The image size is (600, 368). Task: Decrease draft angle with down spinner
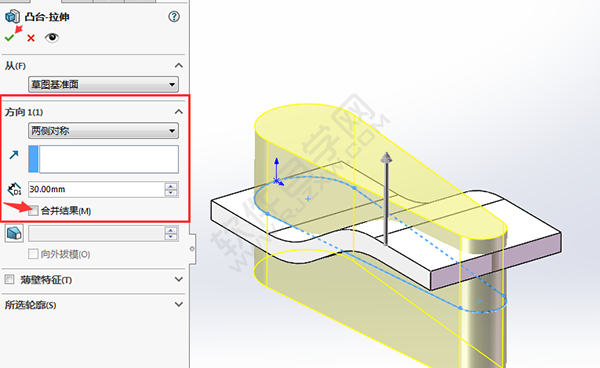point(171,237)
